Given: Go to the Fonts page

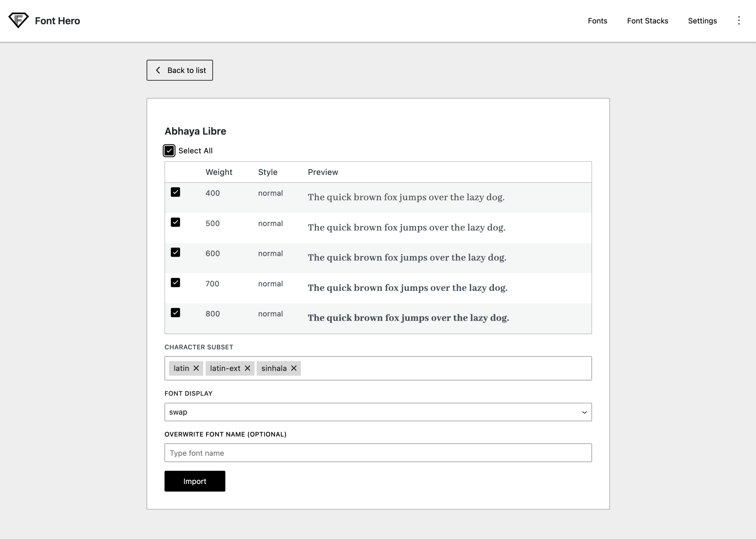Looking at the screenshot, I should [x=597, y=21].
